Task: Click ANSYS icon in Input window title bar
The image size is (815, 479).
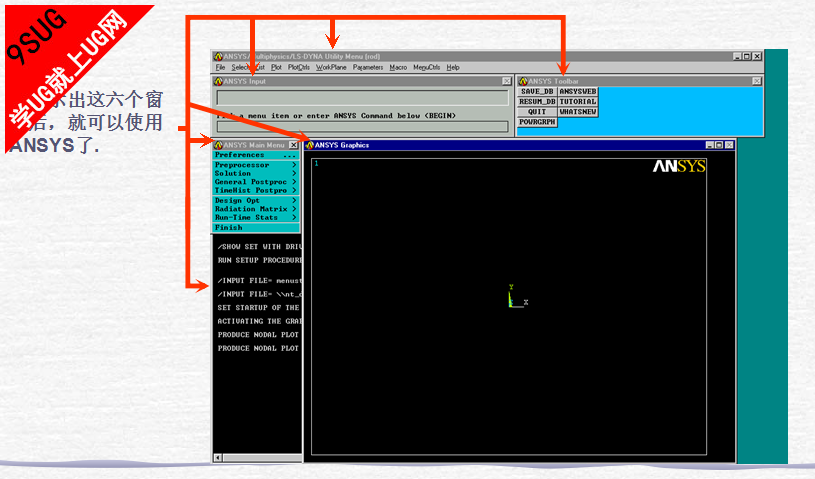Action: [218, 81]
